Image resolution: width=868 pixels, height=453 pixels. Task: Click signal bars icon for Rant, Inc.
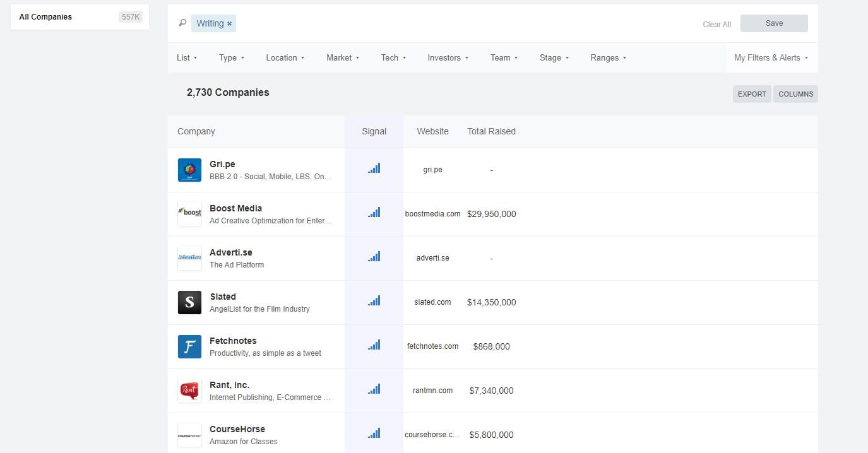click(x=374, y=389)
